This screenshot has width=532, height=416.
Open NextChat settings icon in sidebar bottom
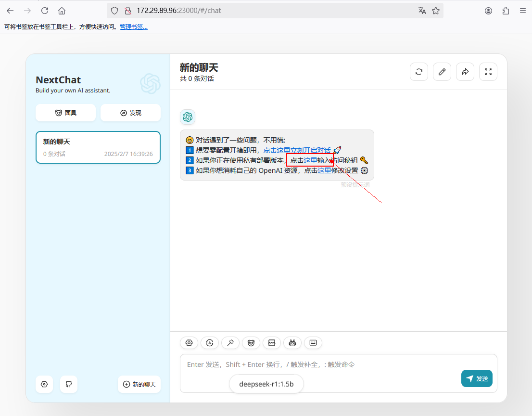pyautogui.click(x=44, y=384)
